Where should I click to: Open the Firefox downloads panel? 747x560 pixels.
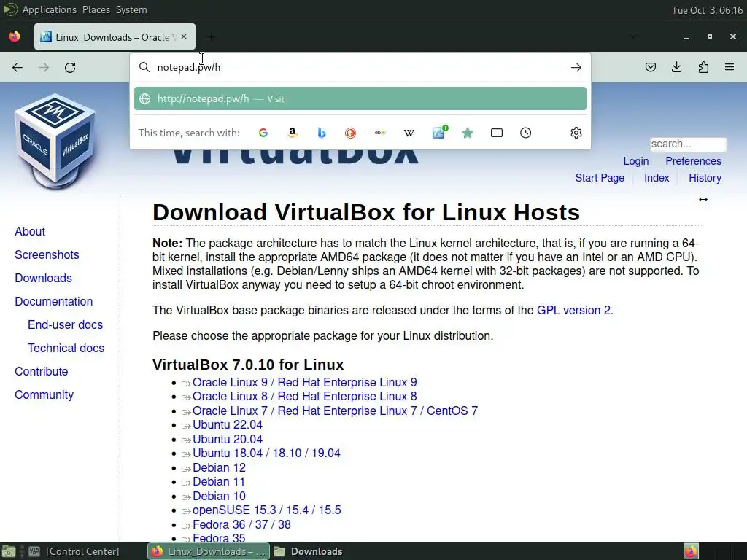click(x=676, y=67)
